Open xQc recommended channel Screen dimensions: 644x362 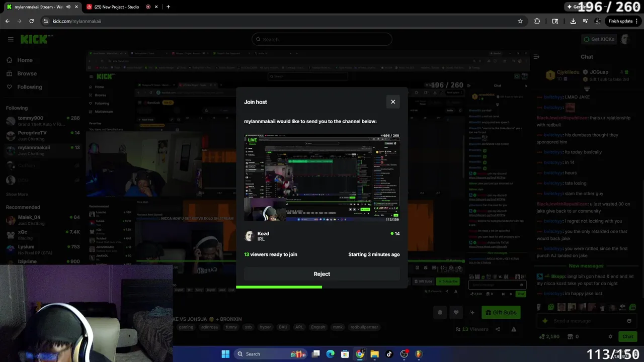click(43, 235)
